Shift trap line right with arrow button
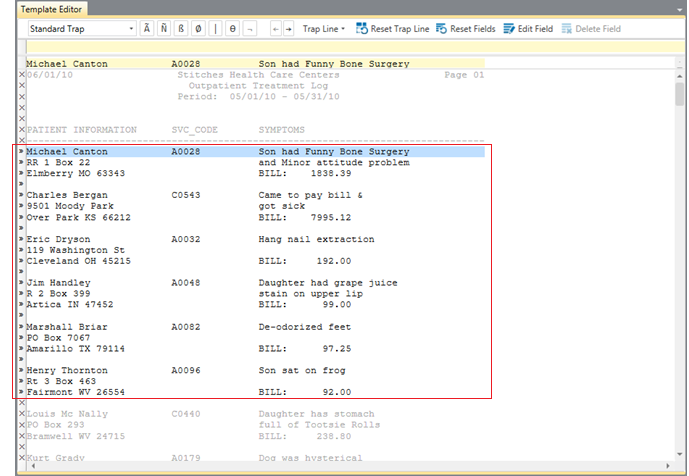689x476 pixels. point(288,29)
